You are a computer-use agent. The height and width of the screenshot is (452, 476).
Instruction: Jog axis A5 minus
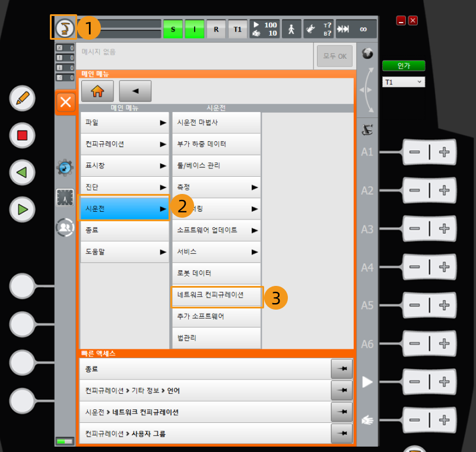pyautogui.click(x=415, y=305)
